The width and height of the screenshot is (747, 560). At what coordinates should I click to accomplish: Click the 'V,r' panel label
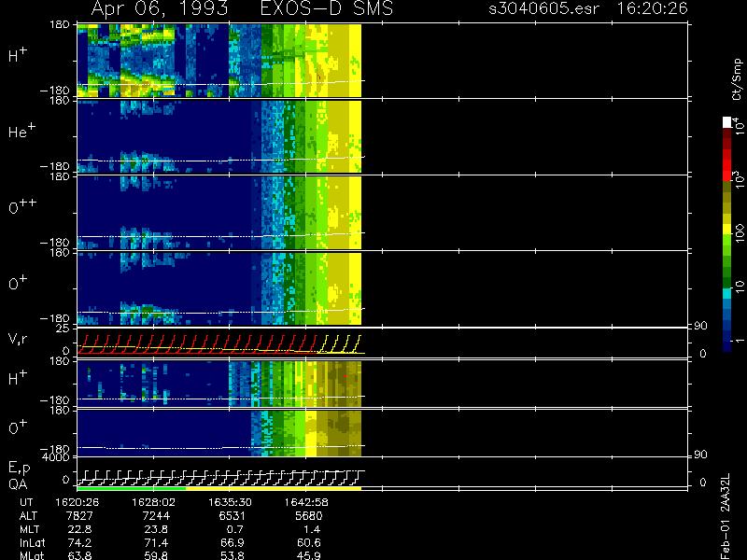click(18, 339)
